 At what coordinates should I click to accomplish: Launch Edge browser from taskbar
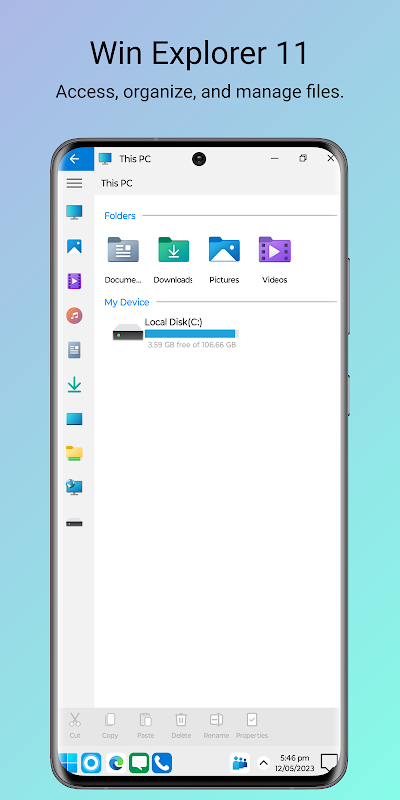point(116,763)
